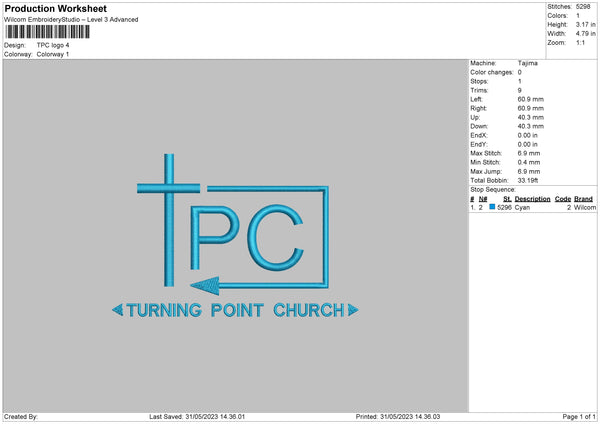Click the colorway value 'Colorway 1'
600x424 pixels.
(x=53, y=54)
